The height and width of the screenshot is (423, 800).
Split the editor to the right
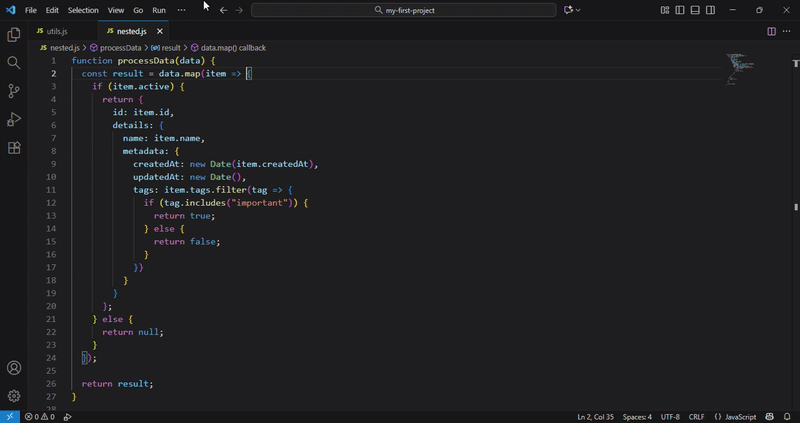[x=771, y=32]
